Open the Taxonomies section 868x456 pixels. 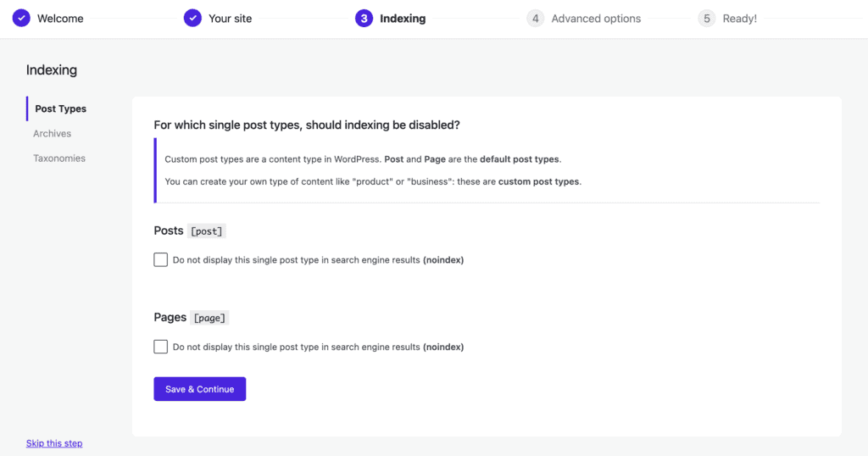pyautogui.click(x=59, y=158)
